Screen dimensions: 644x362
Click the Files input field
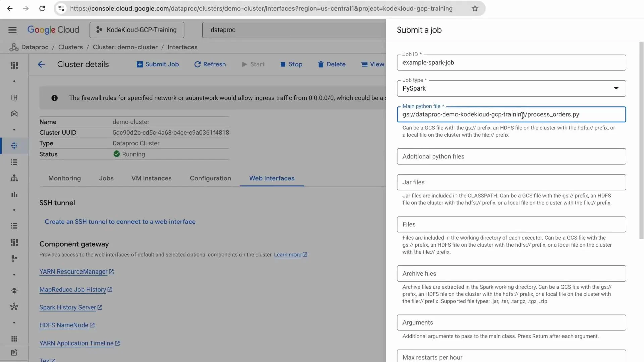coord(511,224)
